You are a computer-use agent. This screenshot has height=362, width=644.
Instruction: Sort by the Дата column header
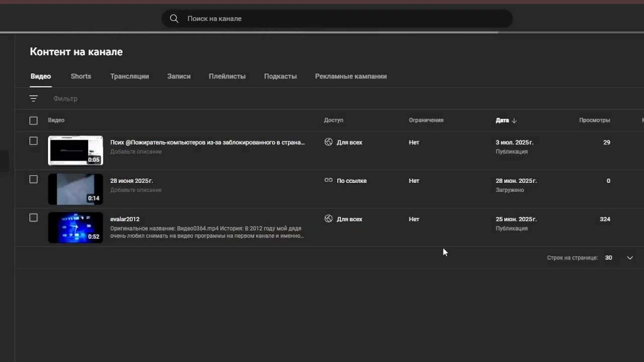(x=502, y=120)
